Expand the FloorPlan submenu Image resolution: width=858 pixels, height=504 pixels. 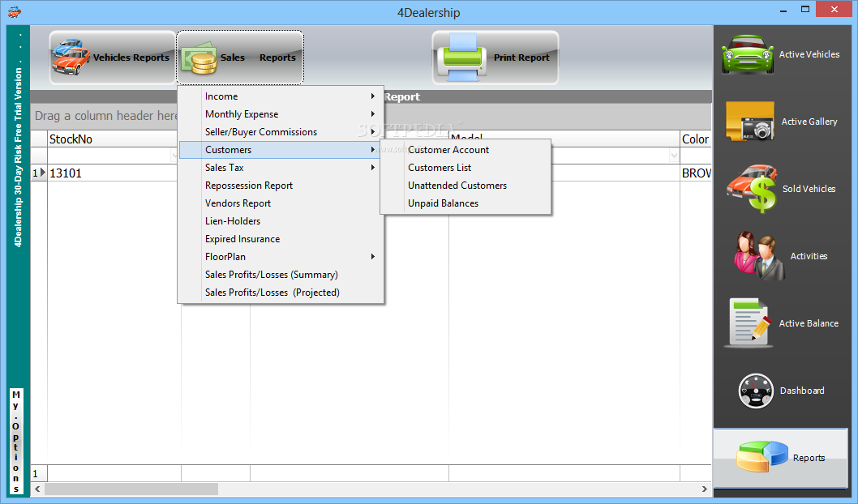point(281,257)
